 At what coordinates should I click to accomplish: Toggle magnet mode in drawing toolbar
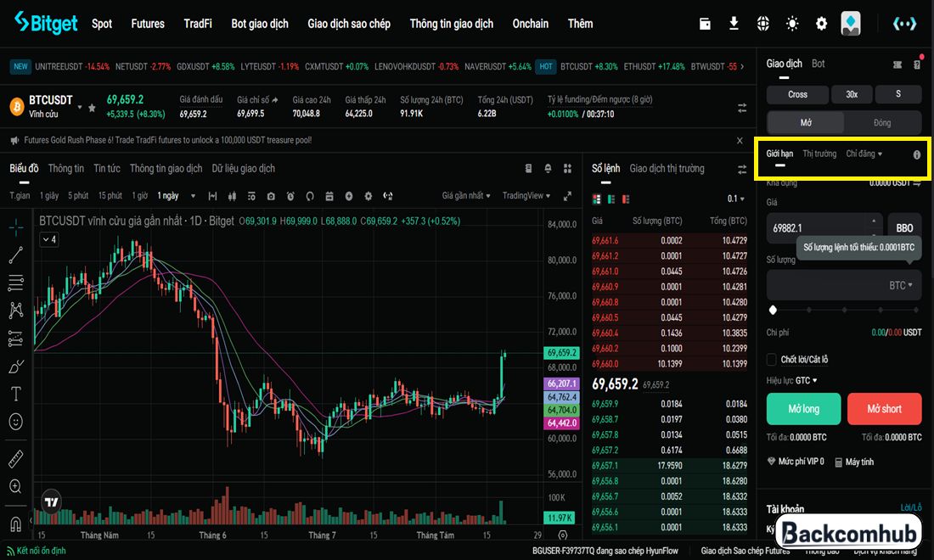pos(16,524)
